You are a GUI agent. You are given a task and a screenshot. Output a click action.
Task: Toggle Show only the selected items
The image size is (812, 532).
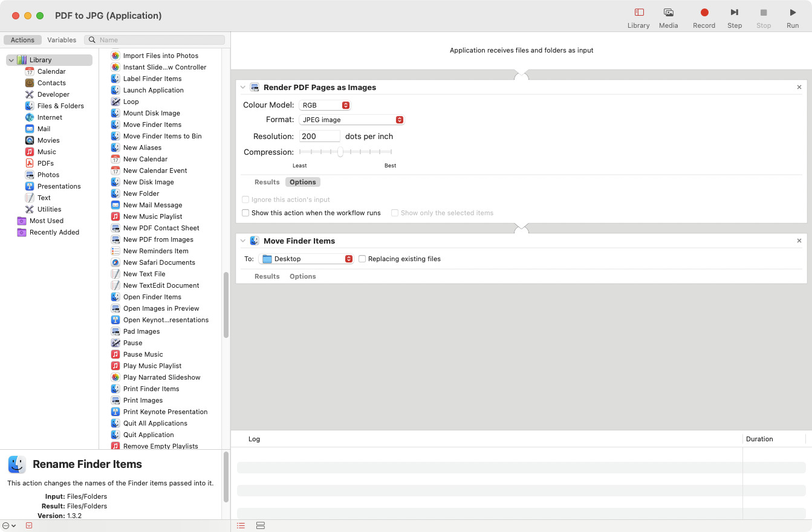395,213
